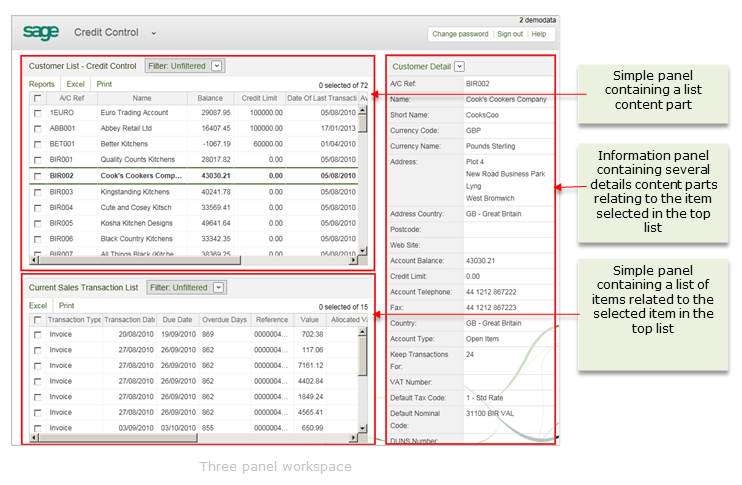Image resolution: width=742 pixels, height=485 pixels.
Task: Open the Current Sales Transaction List filter dropdown
Action: point(218,287)
